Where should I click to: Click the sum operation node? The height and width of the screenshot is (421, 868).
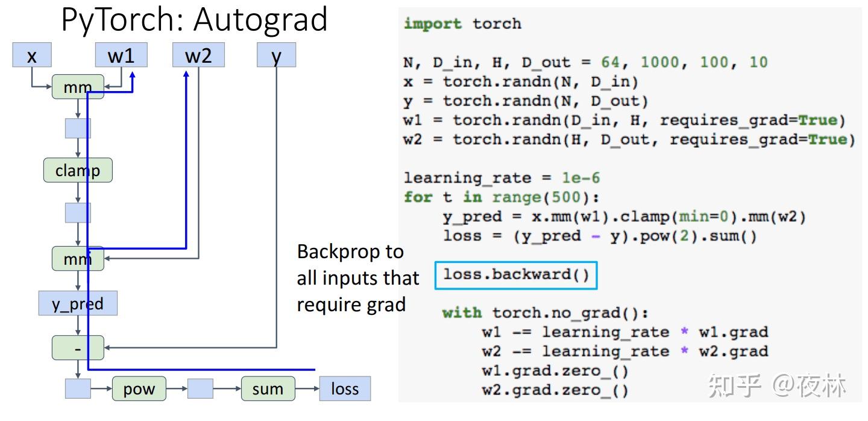268,389
